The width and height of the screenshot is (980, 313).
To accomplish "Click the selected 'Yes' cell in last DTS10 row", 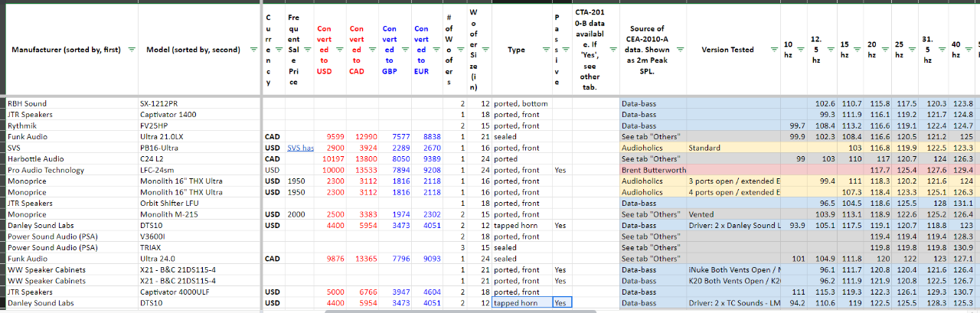I will [x=561, y=303].
